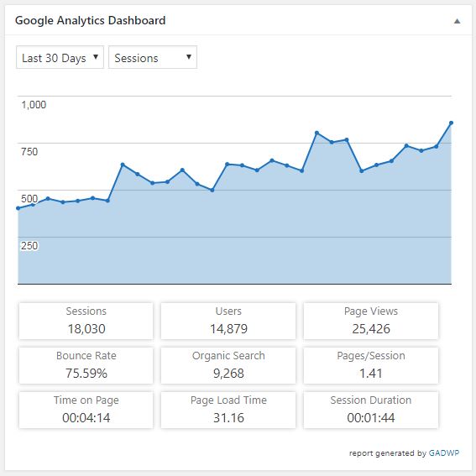The width and height of the screenshot is (476, 476).
Task: Click the last data point on chart
Action: (x=451, y=123)
